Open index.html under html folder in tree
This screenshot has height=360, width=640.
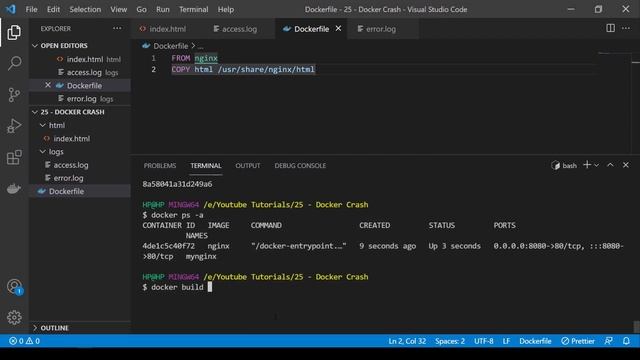pos(80,138)
